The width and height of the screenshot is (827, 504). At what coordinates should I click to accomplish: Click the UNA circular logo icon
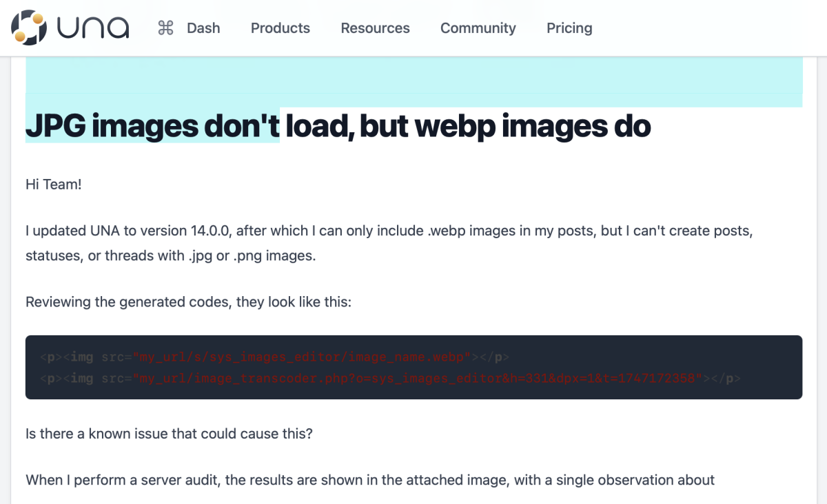coord(29,28)
